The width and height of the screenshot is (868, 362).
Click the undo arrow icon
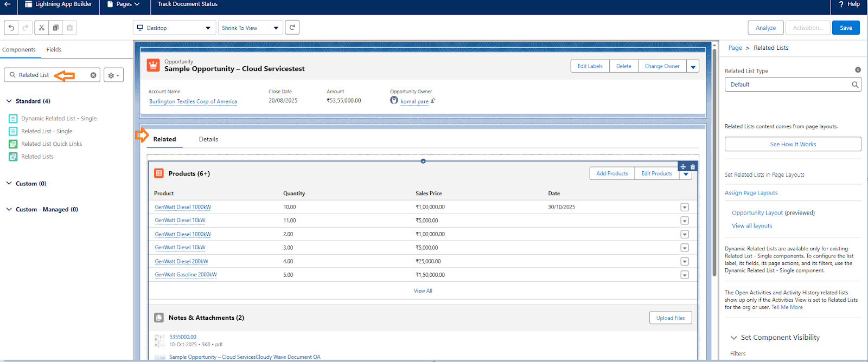(x=11, y=28)
